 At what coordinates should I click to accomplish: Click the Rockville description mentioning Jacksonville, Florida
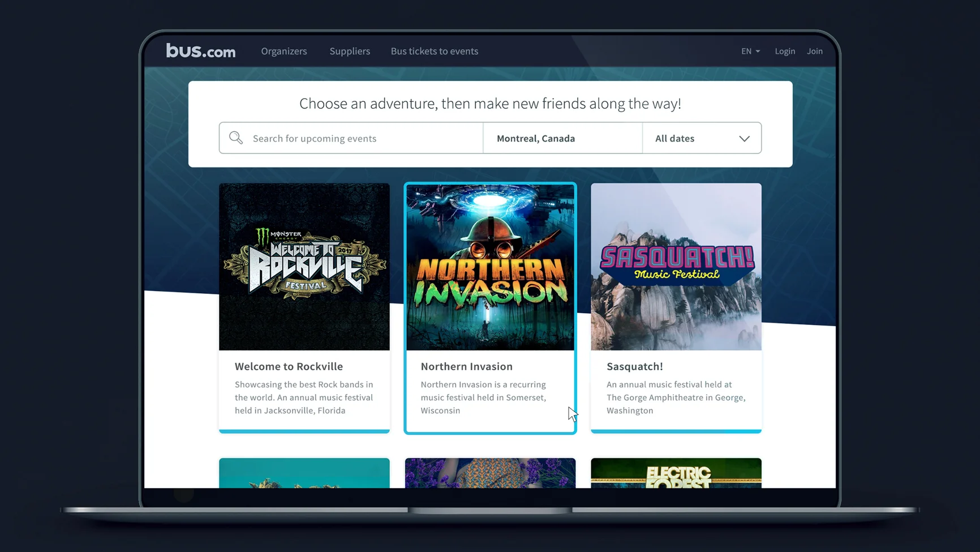pos(304,397)
